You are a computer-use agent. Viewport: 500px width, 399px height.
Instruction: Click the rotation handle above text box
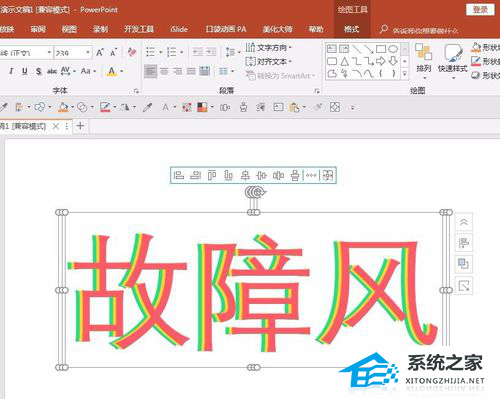(256, 192)
